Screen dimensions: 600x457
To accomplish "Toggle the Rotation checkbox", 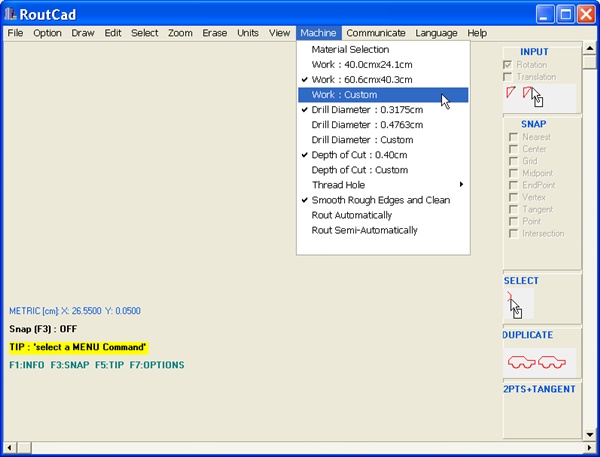I will [x=507, y=65].
